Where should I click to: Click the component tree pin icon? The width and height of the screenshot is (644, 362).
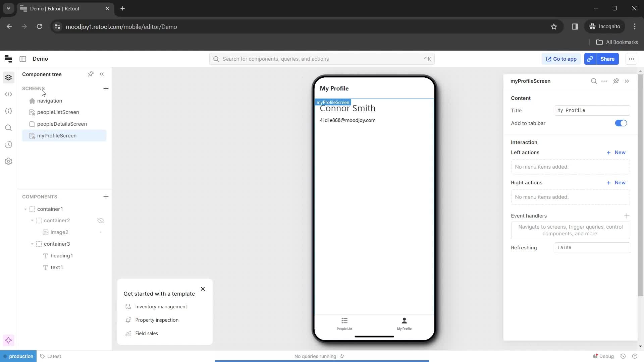coord(90,74)
